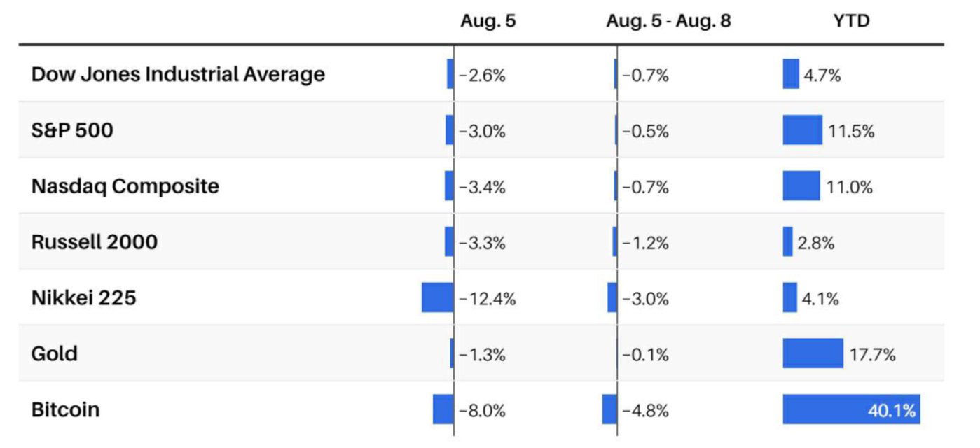Viewport: 980px width, 448px height.
Task: Select the Russell 2000 row label
Action: (x=95, y=242)
